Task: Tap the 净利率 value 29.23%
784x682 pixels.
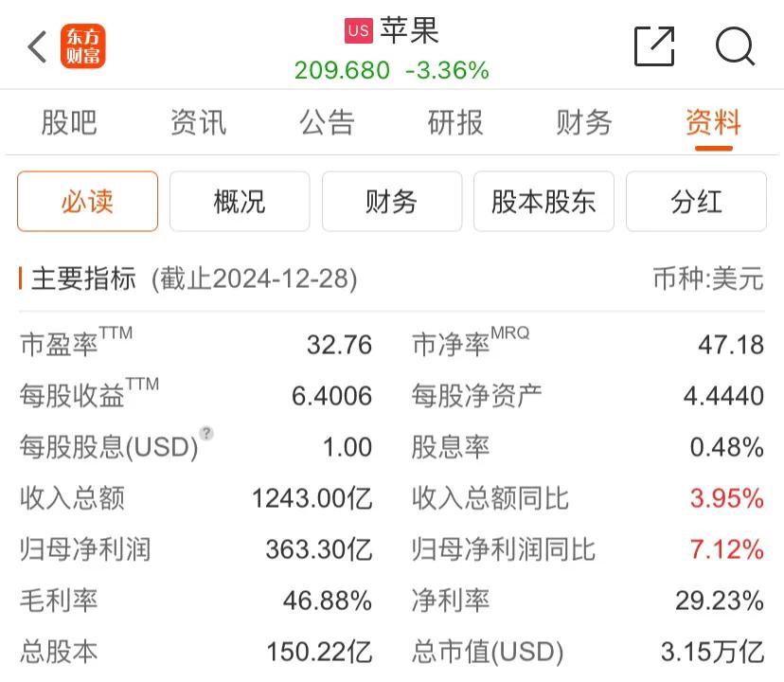Action: [720, 601]
